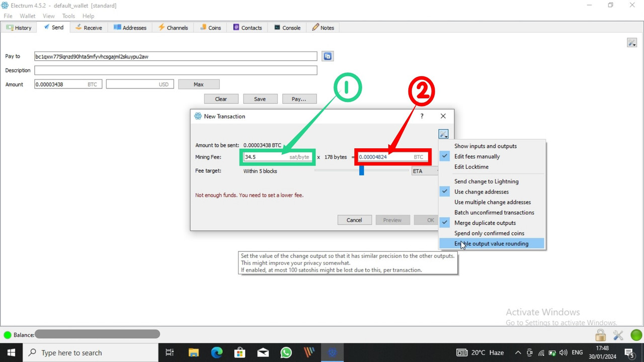The height and width of the screenshot is (362, 644).
Task: Switch to the Notes tab
Action: 323,28
